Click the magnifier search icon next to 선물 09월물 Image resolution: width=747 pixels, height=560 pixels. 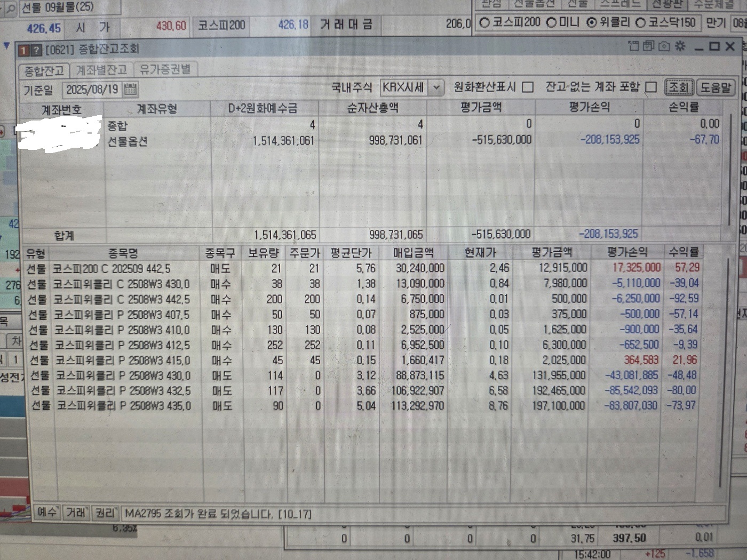tap(10, 9)
